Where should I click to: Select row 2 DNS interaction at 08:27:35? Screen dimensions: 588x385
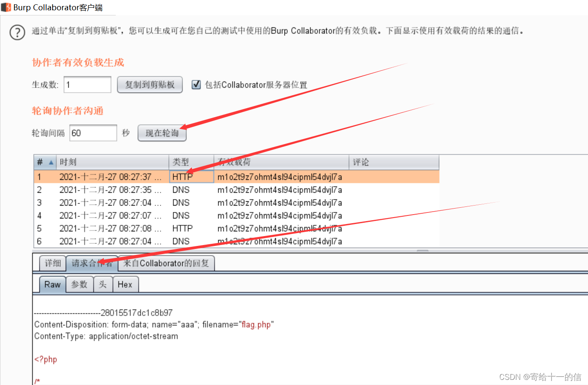tap(236, 190)
